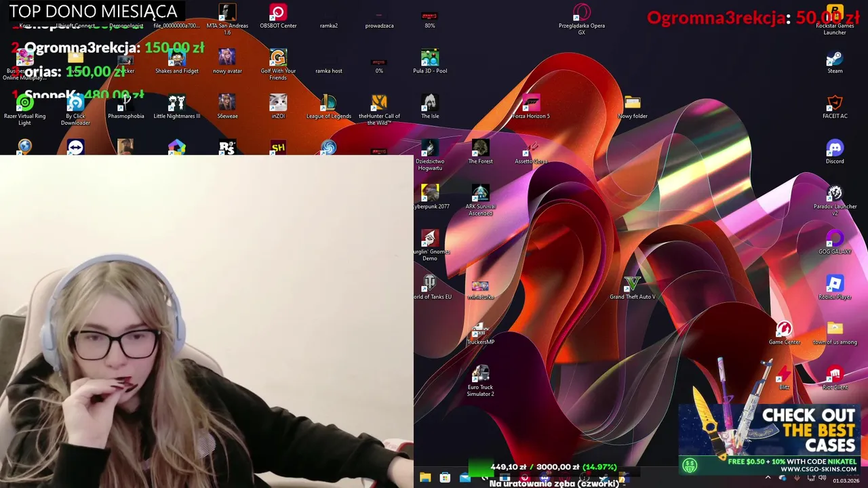Open the Pula 3D - Pool shortcut
The image size is (868, 488).
coord(430,62)
